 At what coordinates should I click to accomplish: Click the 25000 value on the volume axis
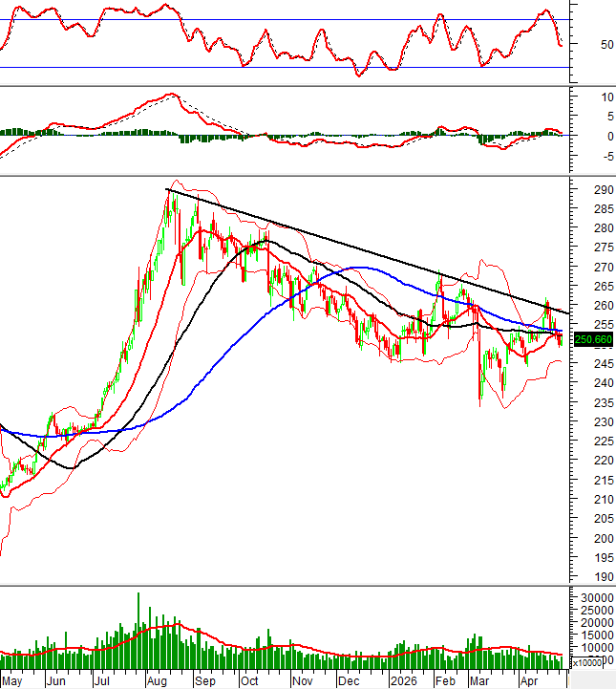597,610
